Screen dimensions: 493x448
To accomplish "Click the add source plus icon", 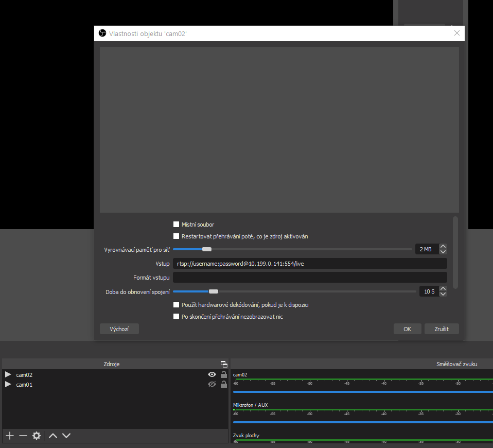I will [9, 436].
